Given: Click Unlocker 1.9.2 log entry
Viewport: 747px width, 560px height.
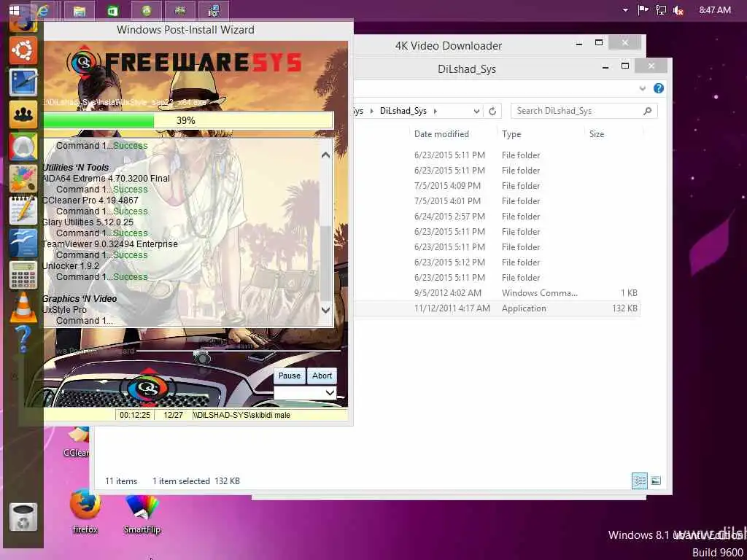Looking at the screenshot, I should [71, 266].
